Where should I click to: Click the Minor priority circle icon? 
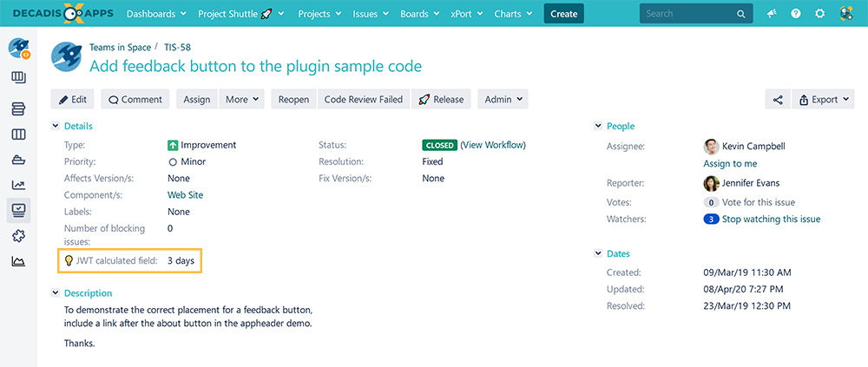173,162
